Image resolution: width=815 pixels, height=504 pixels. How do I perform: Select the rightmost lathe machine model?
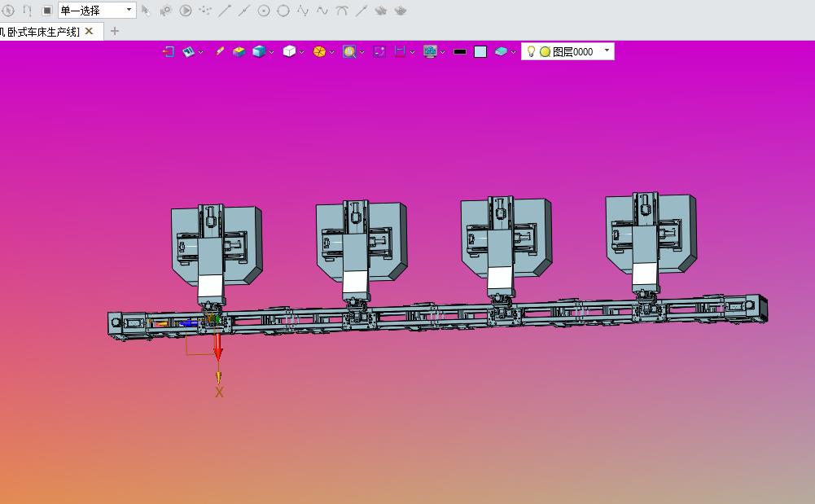click(651, 244)
